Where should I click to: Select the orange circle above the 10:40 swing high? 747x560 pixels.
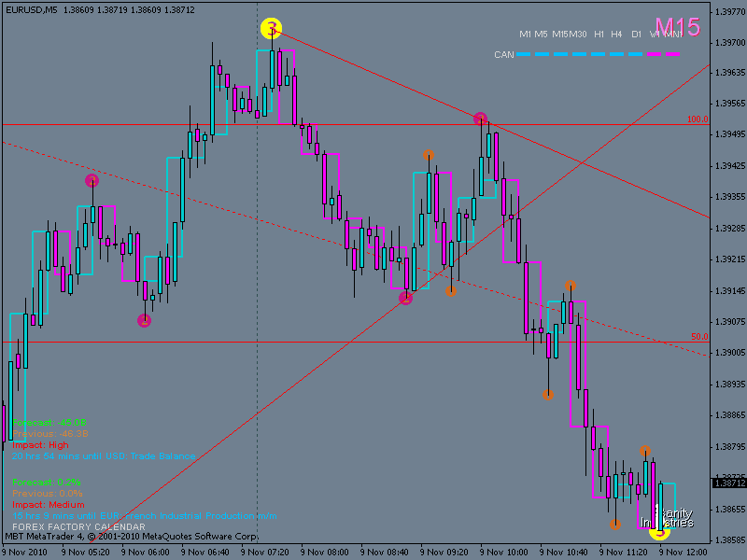[x=571, y=286]
